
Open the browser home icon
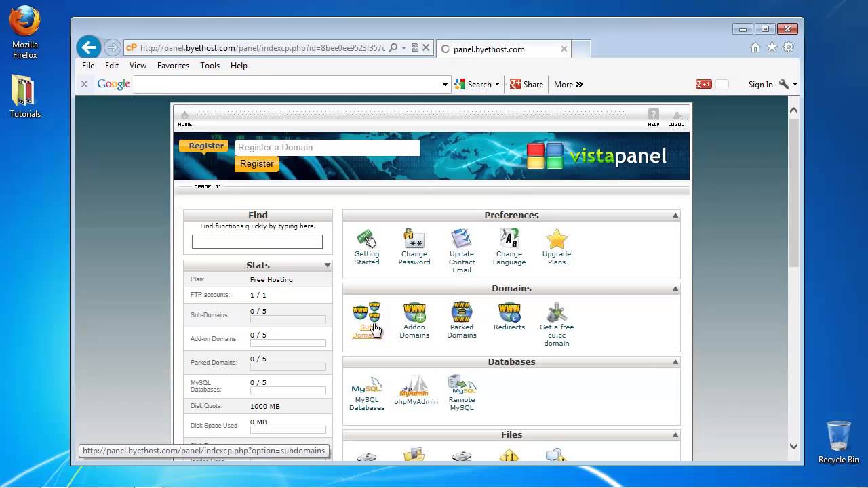755,47
